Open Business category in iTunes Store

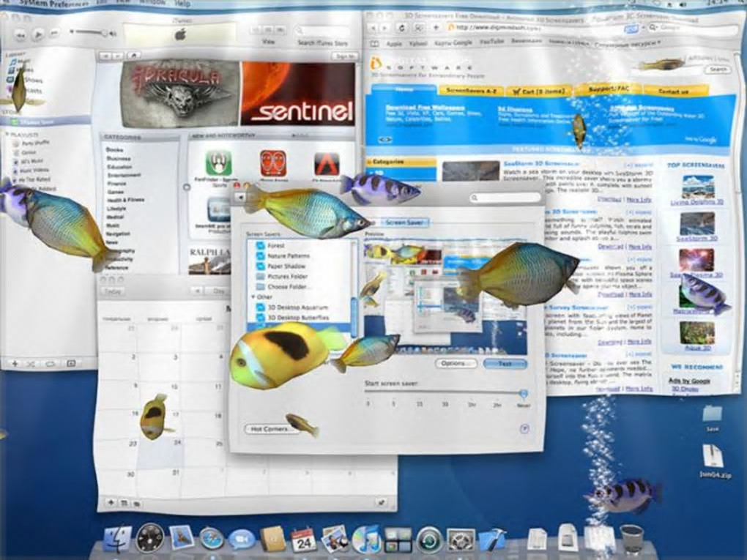tap(118, 158)
